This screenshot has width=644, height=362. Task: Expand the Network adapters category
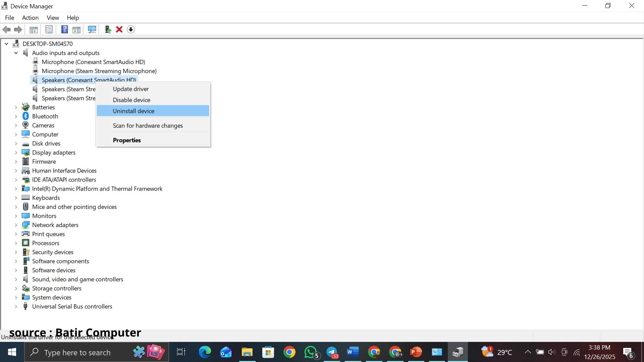pyautogui.click(x=16, y=225)
